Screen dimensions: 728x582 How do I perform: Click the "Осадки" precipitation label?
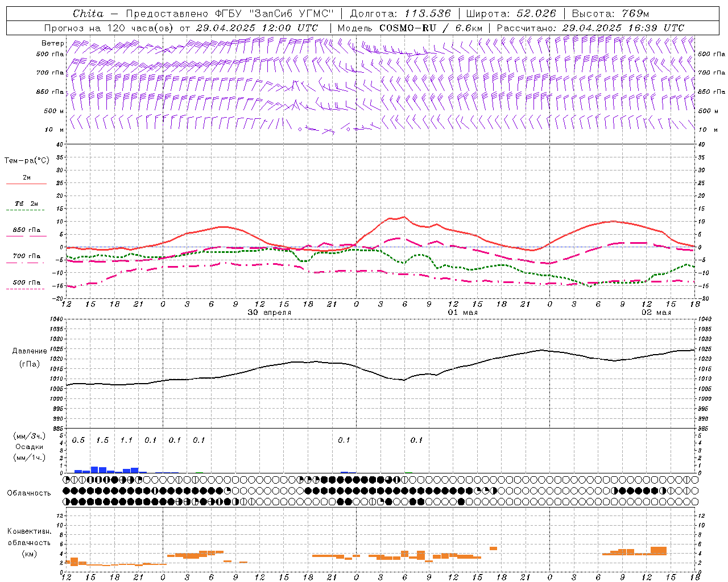tap(29, 447)
